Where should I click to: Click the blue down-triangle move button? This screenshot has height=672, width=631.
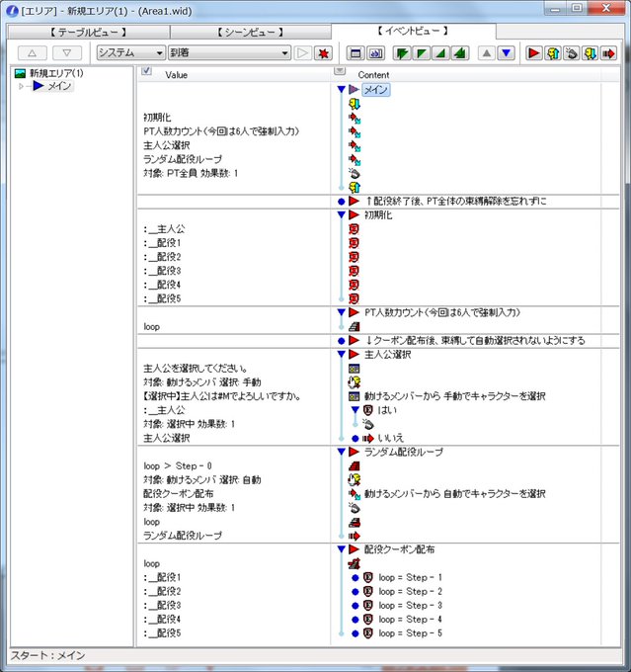(507, 53)
